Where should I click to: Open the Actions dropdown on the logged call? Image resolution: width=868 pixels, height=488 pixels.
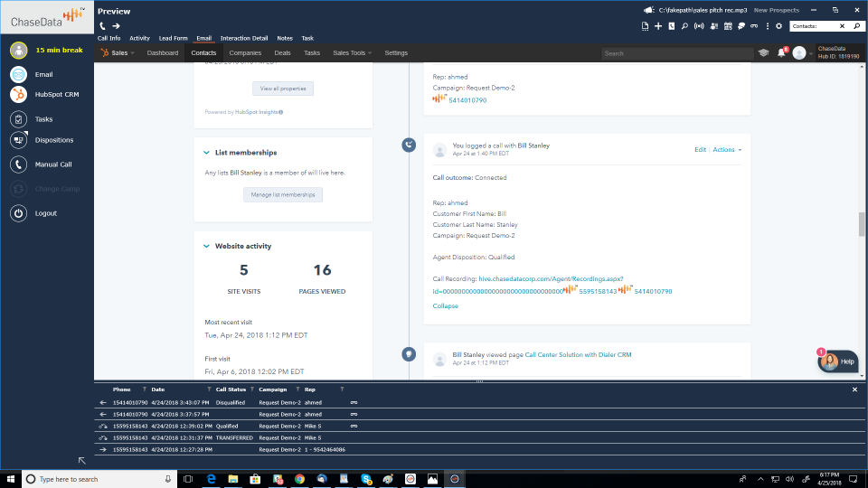coord(727,150)
